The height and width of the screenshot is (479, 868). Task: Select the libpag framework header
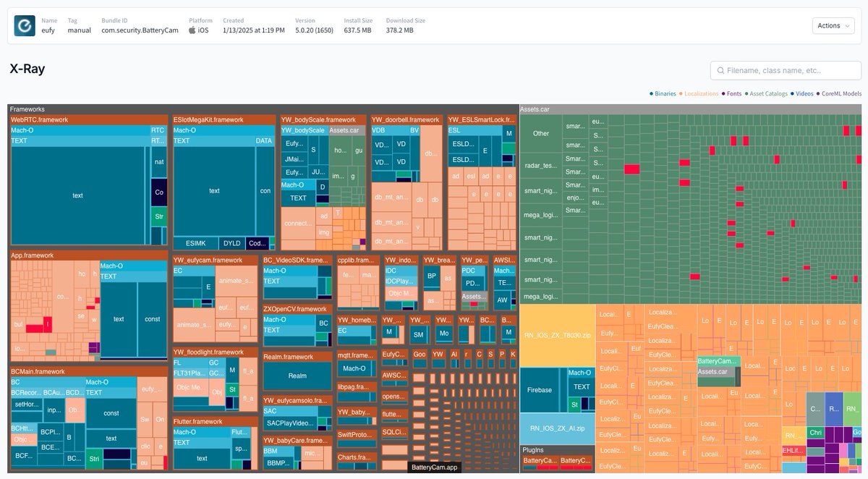click(x=357, y=387)
